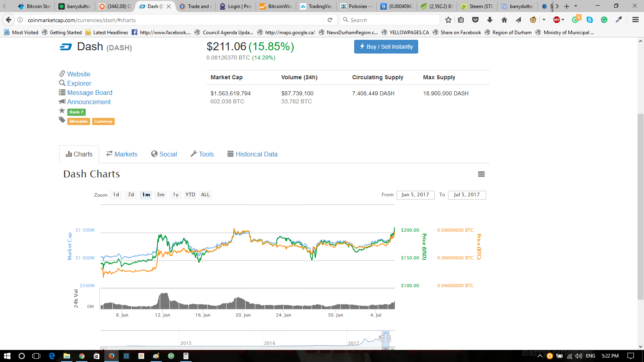Open Microsoft Edge from the taskbar

pos(52,356)
